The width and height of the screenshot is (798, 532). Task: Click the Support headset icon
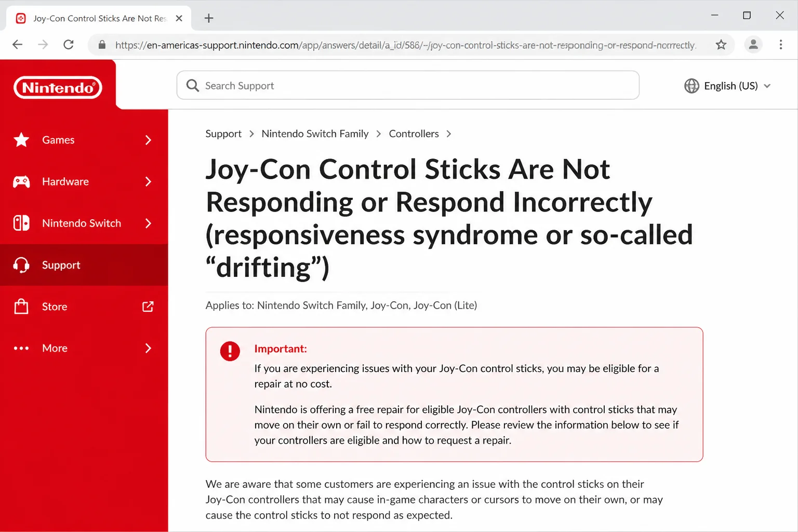click(x=21, y=265)
